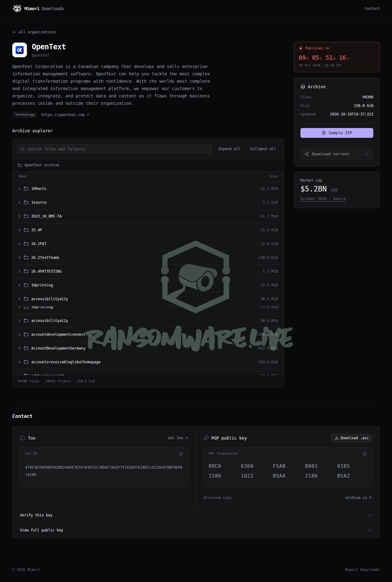Expand the accountdevelopmentconnect folder chevron
The image size is (392, 582).
(x=19, y=334)
